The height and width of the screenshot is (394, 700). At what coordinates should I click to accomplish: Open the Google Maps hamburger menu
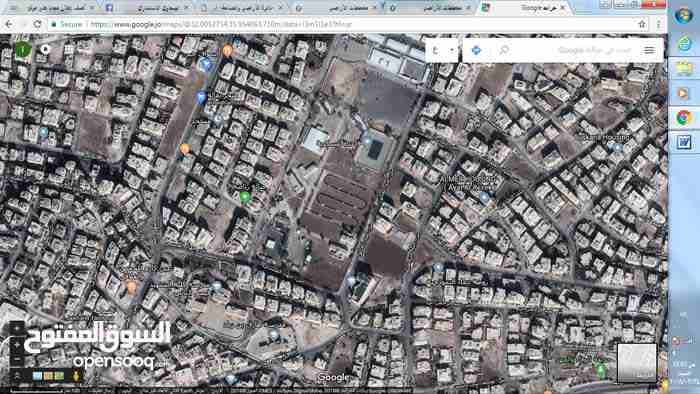point(649,50)
